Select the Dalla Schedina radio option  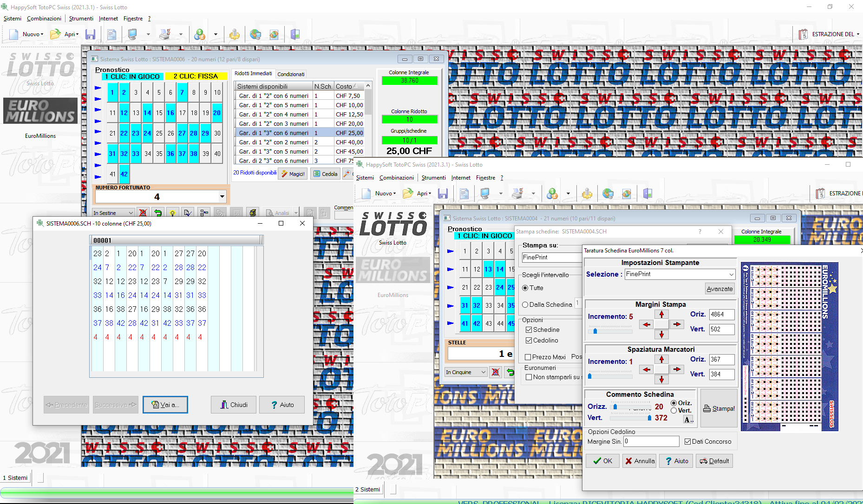525,305
